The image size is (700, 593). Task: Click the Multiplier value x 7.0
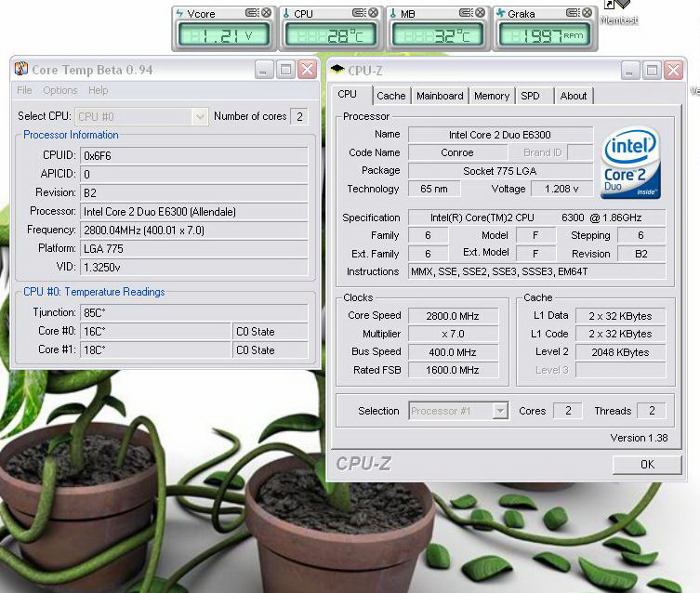[453, 334]
